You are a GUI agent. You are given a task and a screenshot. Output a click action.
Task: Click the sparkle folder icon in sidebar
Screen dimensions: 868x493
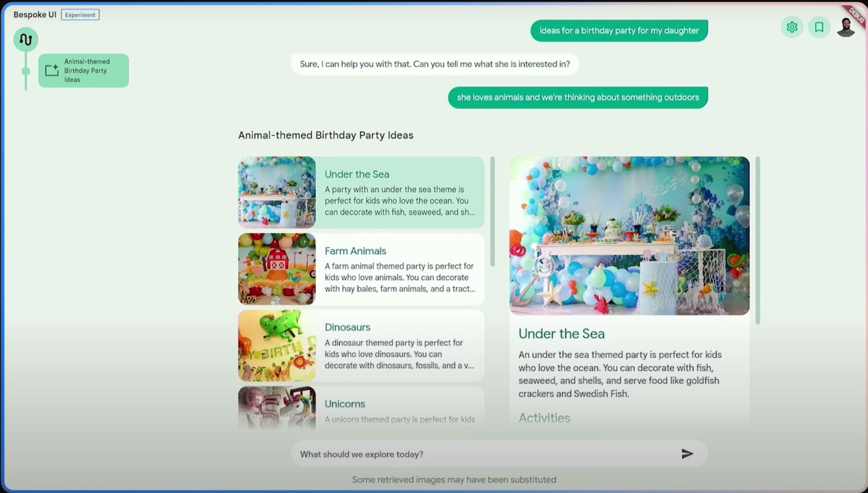click(x=52, y=71)
